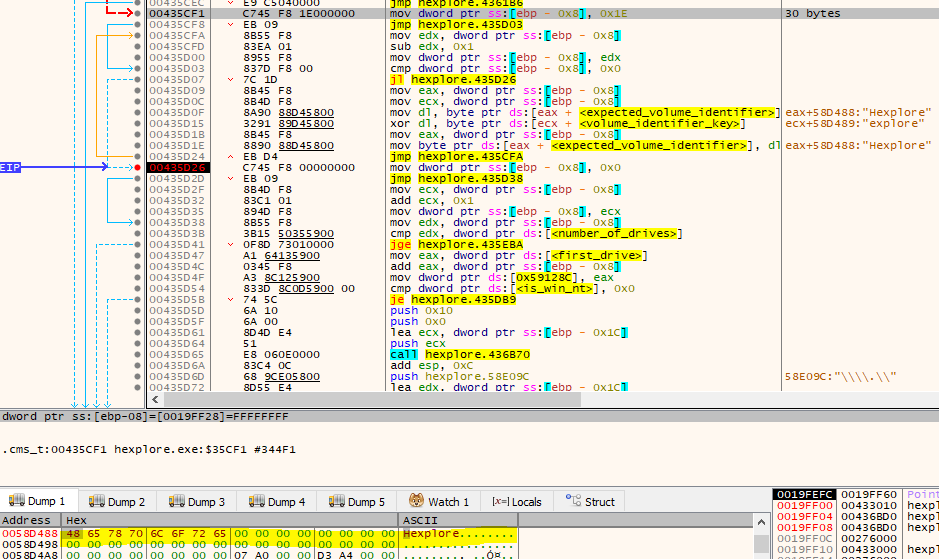
Task: Click jump arrow marker beside bytes 74 5C
Action: 231,300
